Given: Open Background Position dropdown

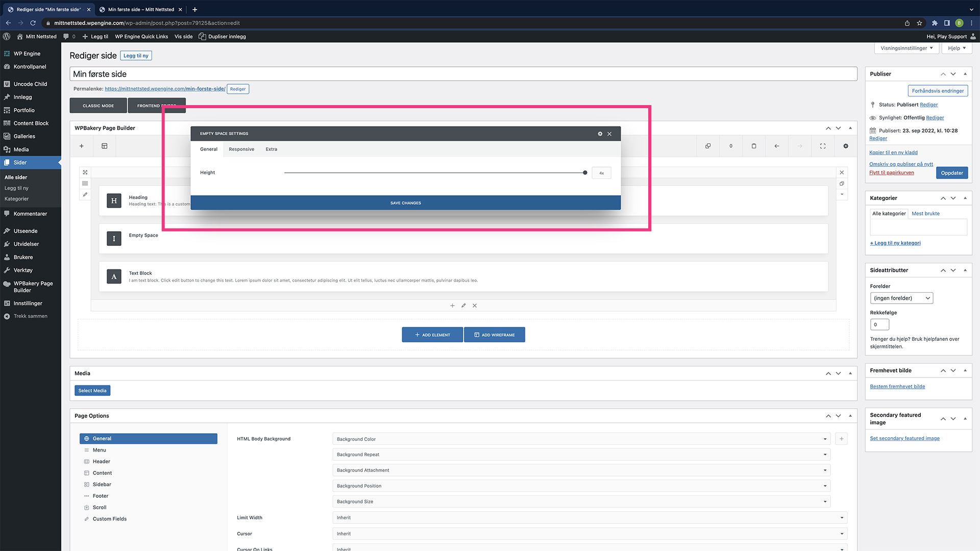Looking at the screenshot, I should click(x=581, y=486).
